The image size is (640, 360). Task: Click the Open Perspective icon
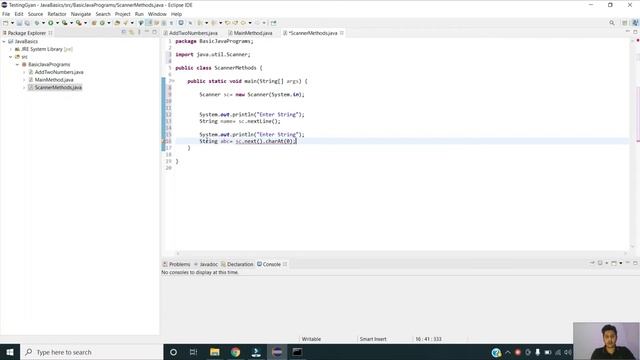(x=624, y=23)
